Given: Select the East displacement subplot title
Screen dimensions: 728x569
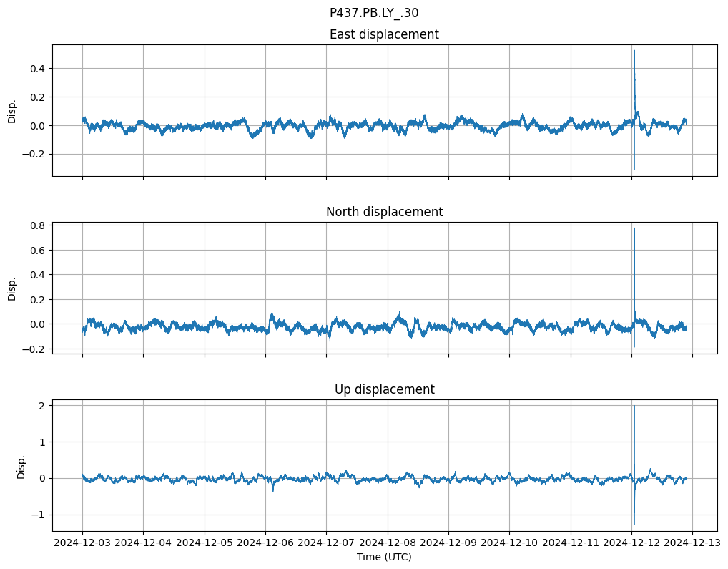Looking at the screenshot, I should coord(384,34).
